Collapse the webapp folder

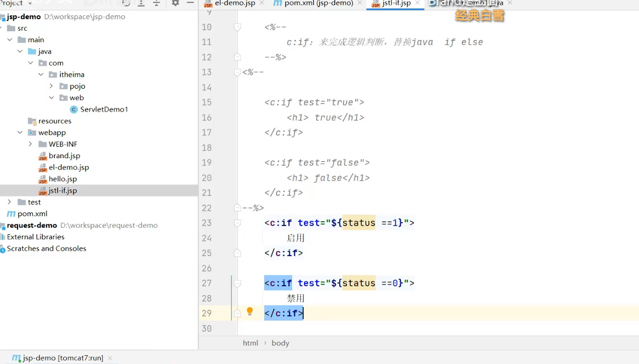tap(20, 132)
